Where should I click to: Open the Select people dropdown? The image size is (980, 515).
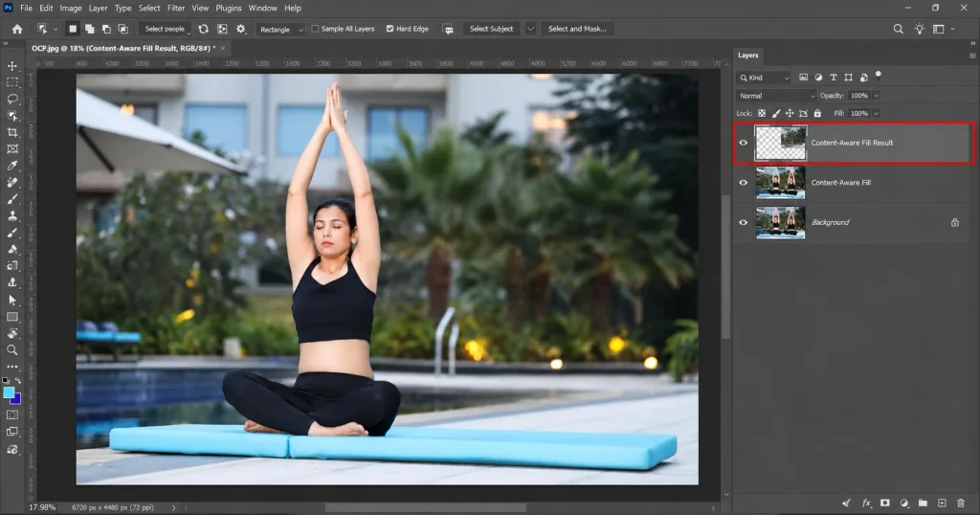point(166,29)
